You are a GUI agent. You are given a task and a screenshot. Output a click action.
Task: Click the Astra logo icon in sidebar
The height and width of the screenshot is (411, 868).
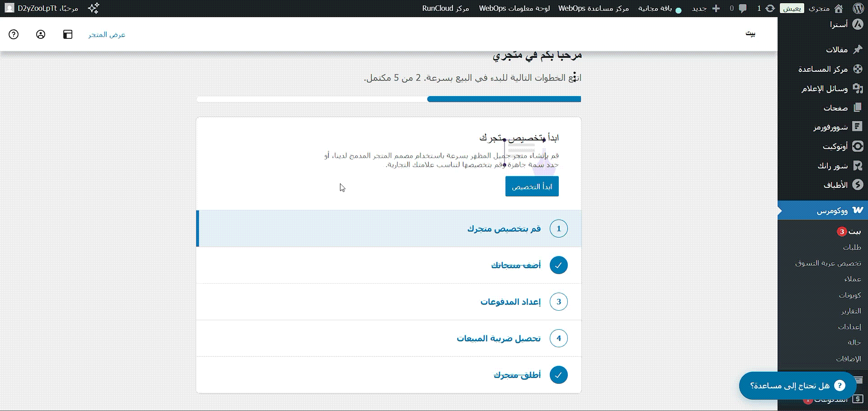tap(858, 24)
